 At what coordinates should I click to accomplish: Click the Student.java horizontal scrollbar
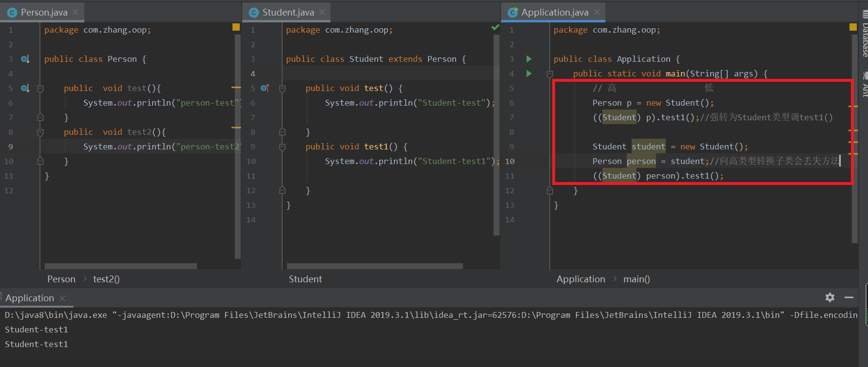point(375,266)
